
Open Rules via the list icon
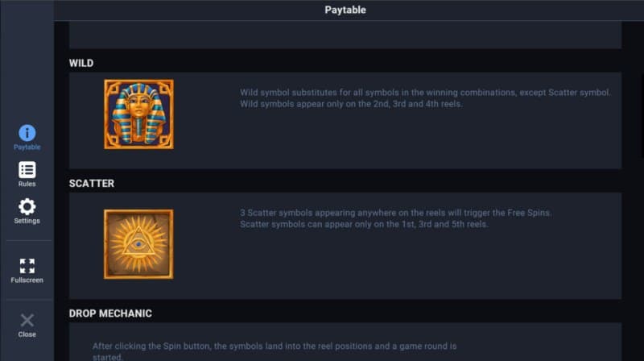pyautogui.click(x=27, y=170)
